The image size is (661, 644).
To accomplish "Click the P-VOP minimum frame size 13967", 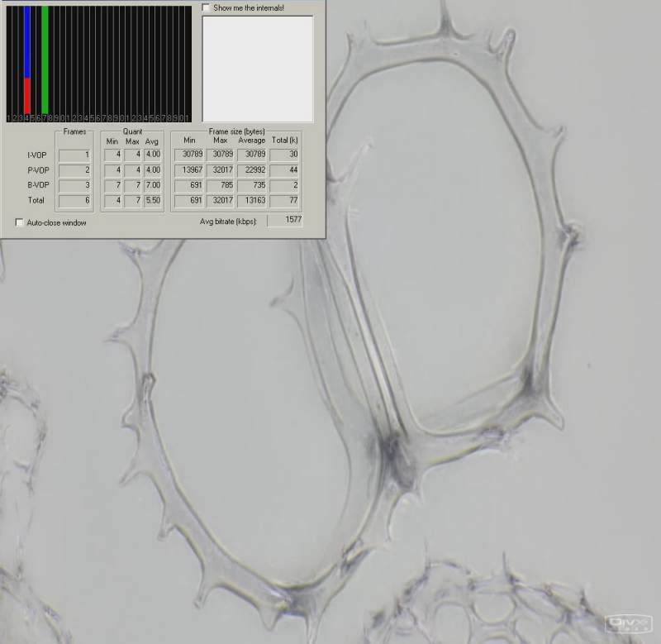I will (189, 170).
